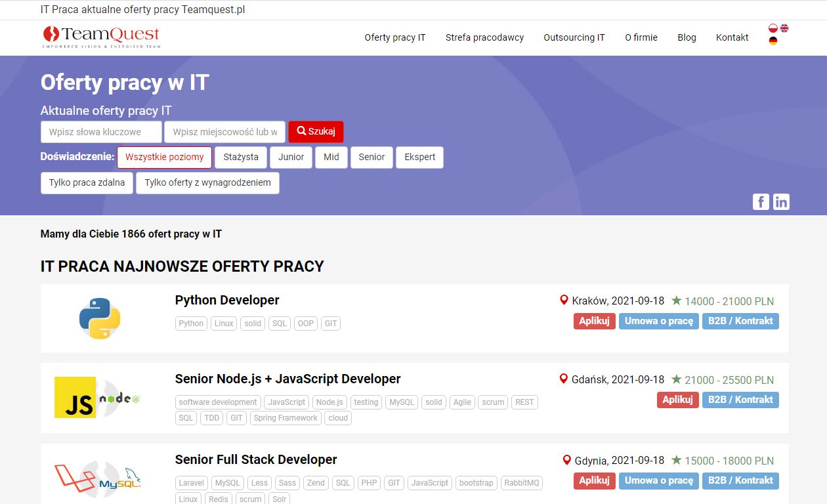The width and height of the screenshot is (827, 504).
Task: Apply to Senior Full Stack Developer job
Action: tap(595, 480)
